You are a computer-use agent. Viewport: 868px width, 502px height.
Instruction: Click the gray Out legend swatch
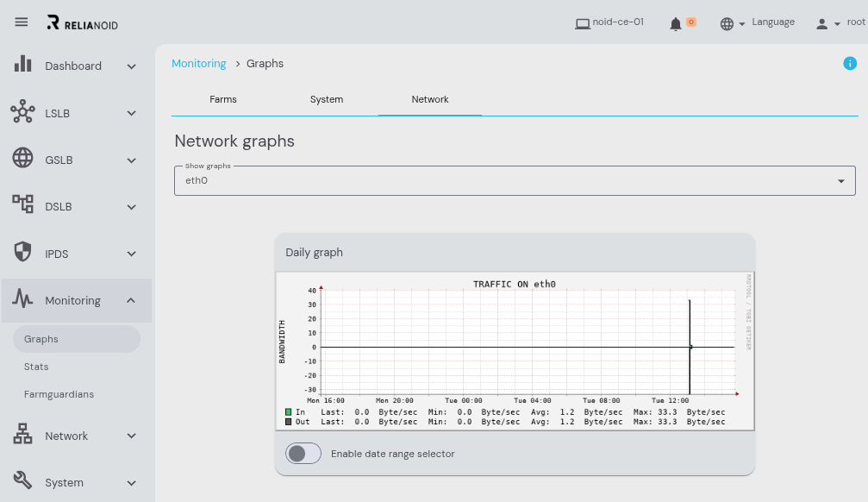[x=289, y=422]
